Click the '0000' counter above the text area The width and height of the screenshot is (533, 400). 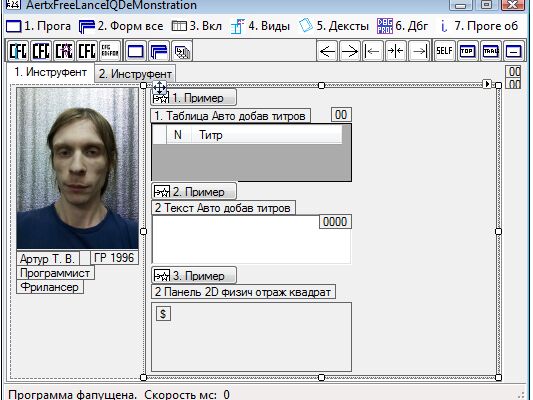tap(335, 222)
